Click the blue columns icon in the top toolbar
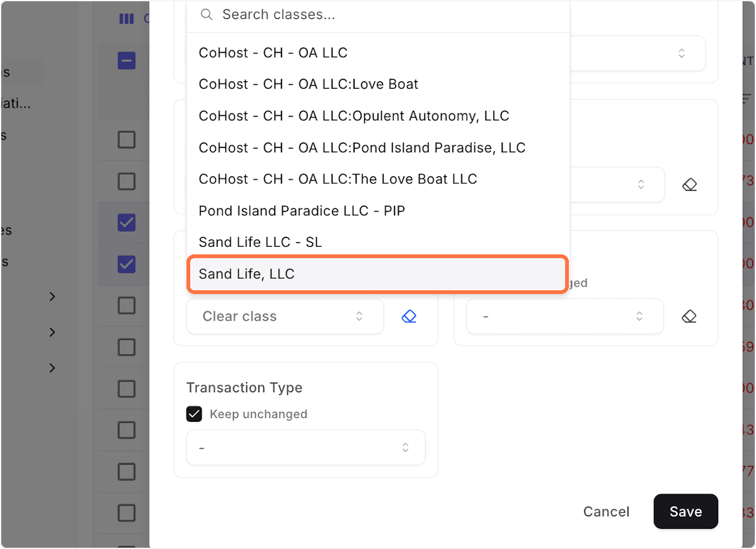Image resolution: width=756 pixels, height=549 pixels. coord(125,19)
